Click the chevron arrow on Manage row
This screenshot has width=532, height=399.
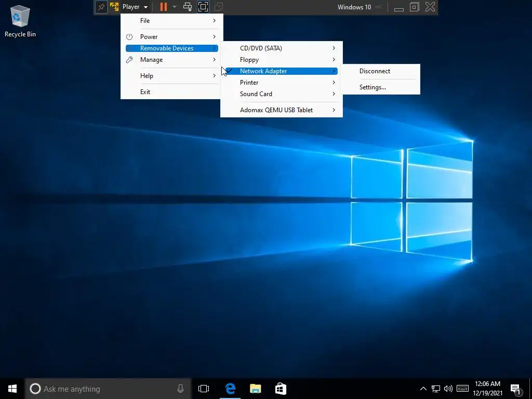(214, 60)
